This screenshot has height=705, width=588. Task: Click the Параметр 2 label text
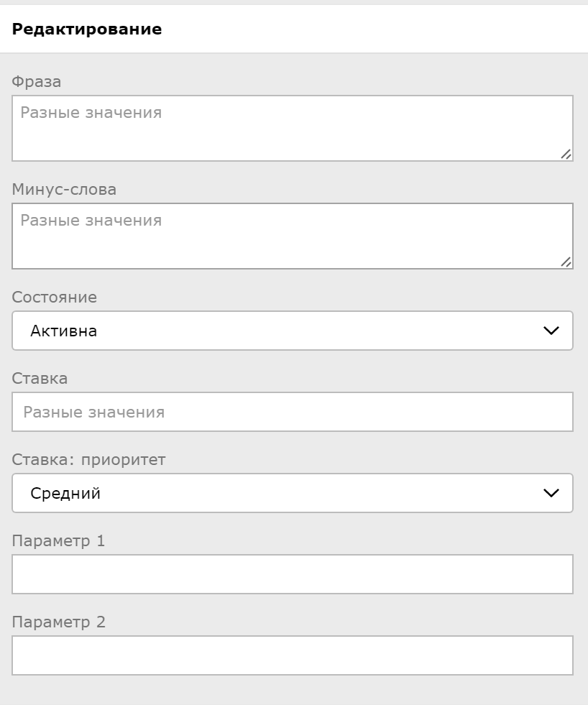[x=58, y=622]
